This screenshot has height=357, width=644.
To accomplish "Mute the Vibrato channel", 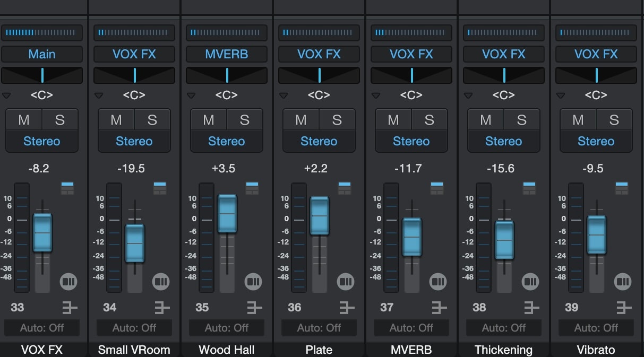I will [x=578, y=120].
